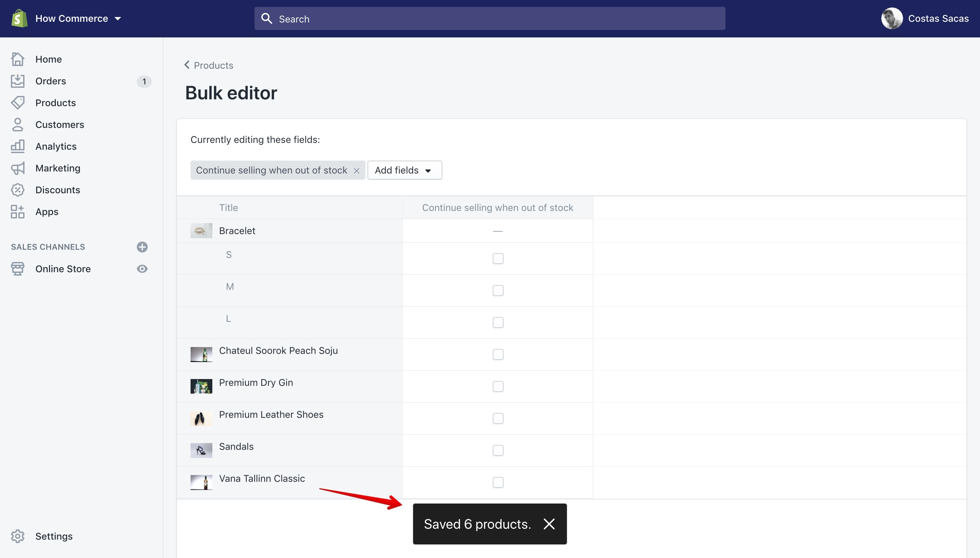Open Online Store sales channel

pos(63,269)
